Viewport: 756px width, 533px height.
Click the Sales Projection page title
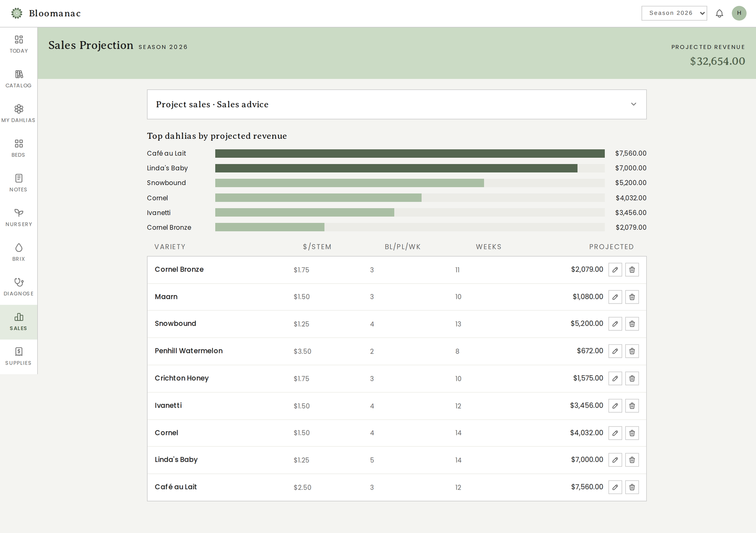(x=91, y=45)
